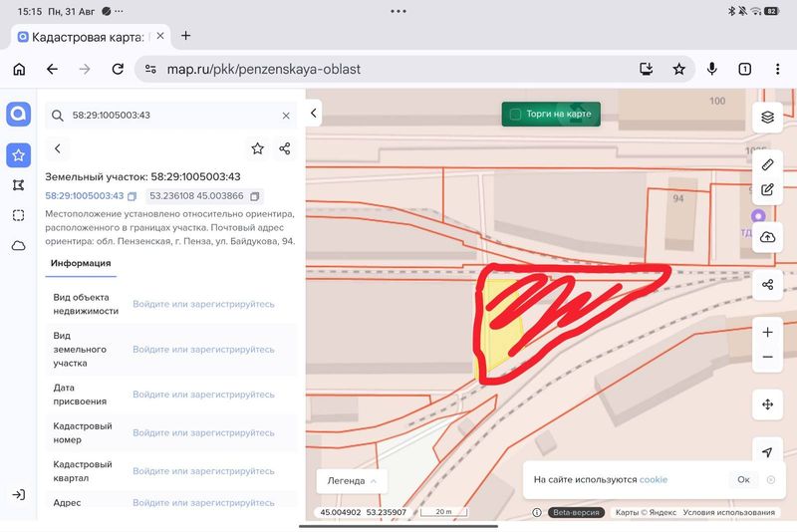Open the tab switcher showing 1 tab

point(744,69)
